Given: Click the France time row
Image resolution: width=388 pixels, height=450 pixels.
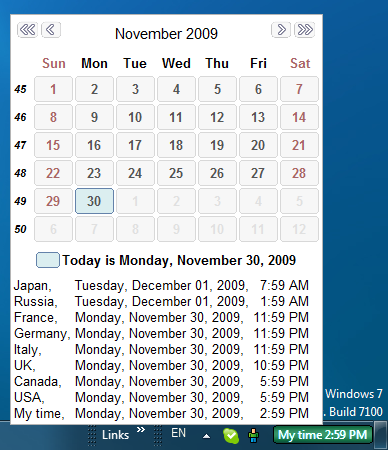Looking at the screenshot, I should [x=161, y=317].
